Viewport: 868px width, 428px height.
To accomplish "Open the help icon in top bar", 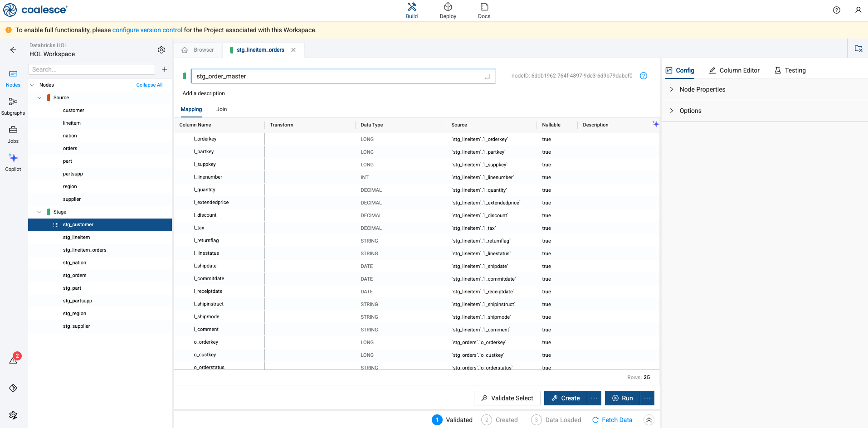I will coord(837,10).
